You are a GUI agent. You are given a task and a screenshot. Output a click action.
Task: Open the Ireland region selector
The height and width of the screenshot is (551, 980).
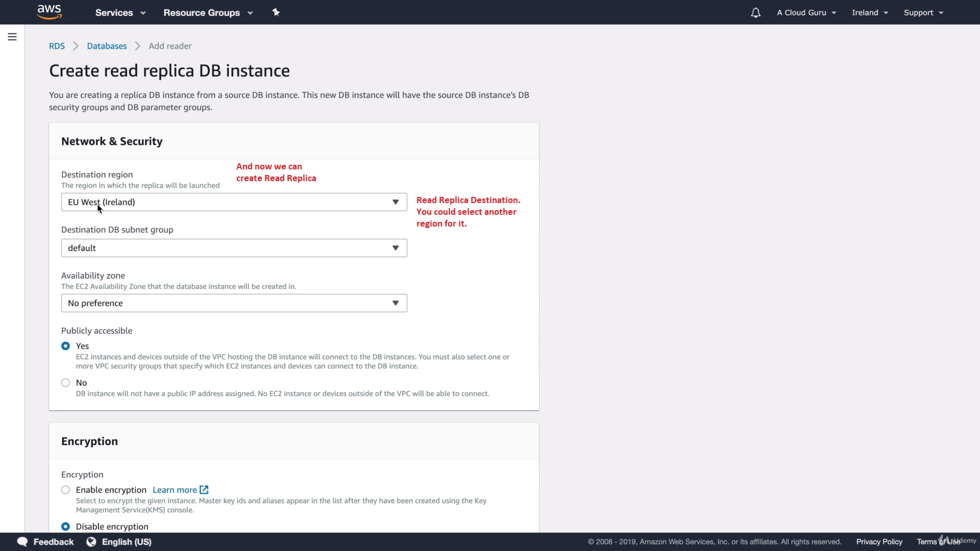point(870,13)
